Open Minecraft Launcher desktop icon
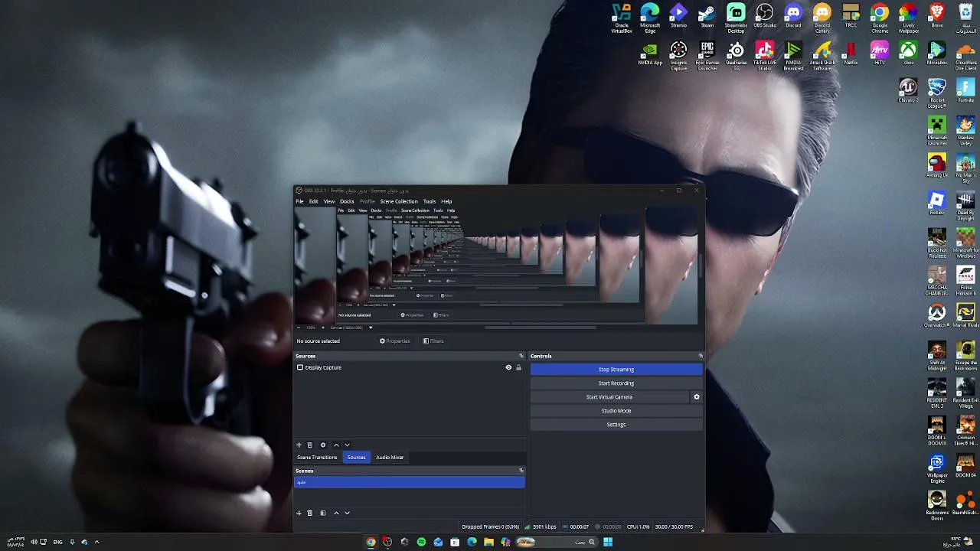The width and height of the screenshot is (980, 551). pyautogui.click(x=937, y=131)
